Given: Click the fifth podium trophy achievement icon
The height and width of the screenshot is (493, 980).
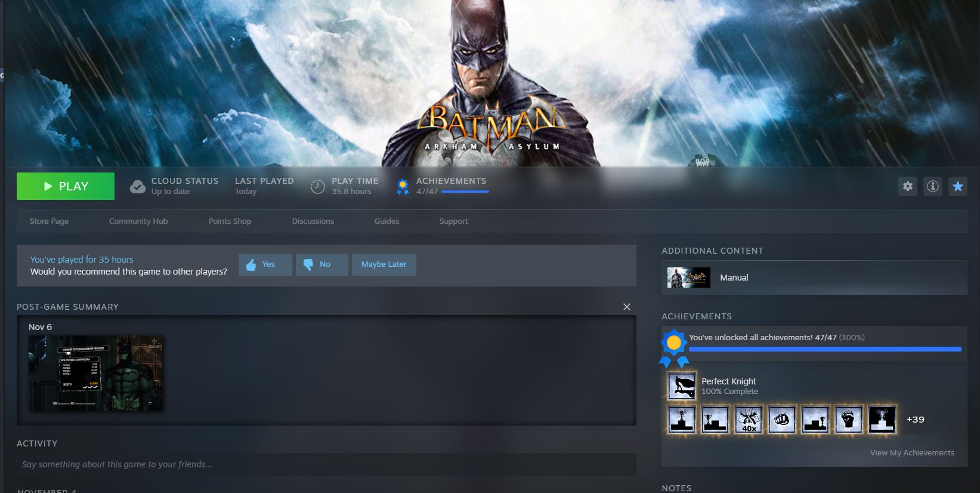Looking at the screenshot, I should [815, 420].
